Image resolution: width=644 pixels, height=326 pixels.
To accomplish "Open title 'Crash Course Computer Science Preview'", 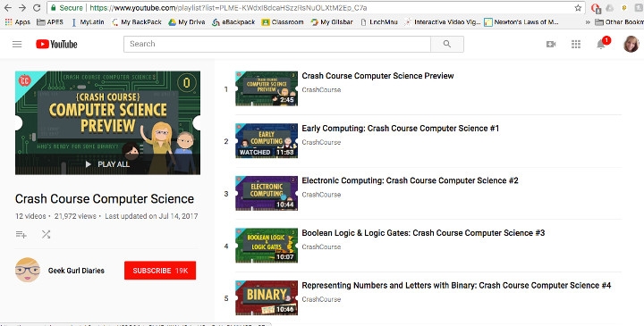I will tap(377, 76).
